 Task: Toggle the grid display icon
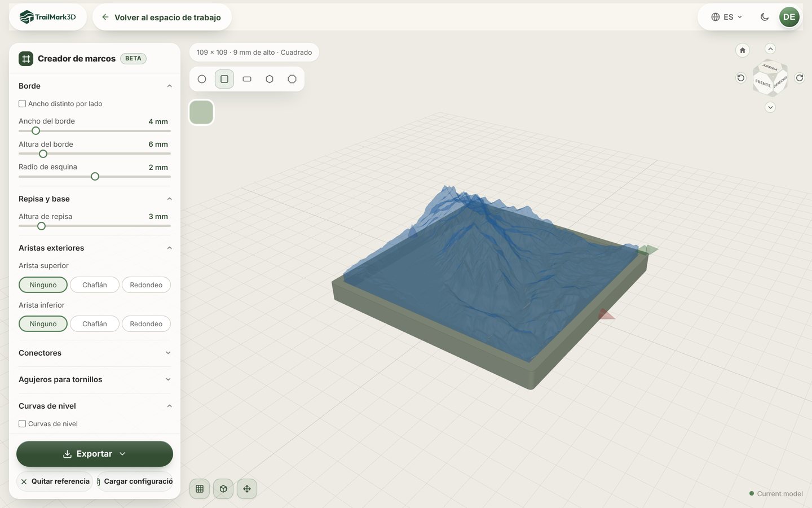pos(200,489)
